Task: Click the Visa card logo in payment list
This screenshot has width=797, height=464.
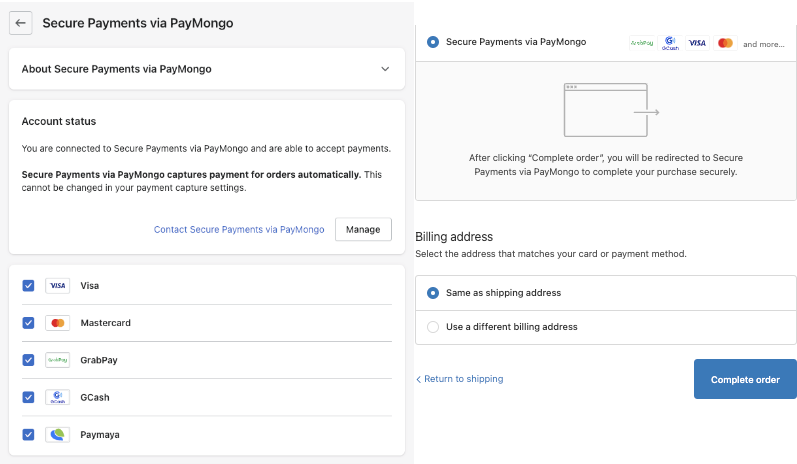Action: pos(57,286)
